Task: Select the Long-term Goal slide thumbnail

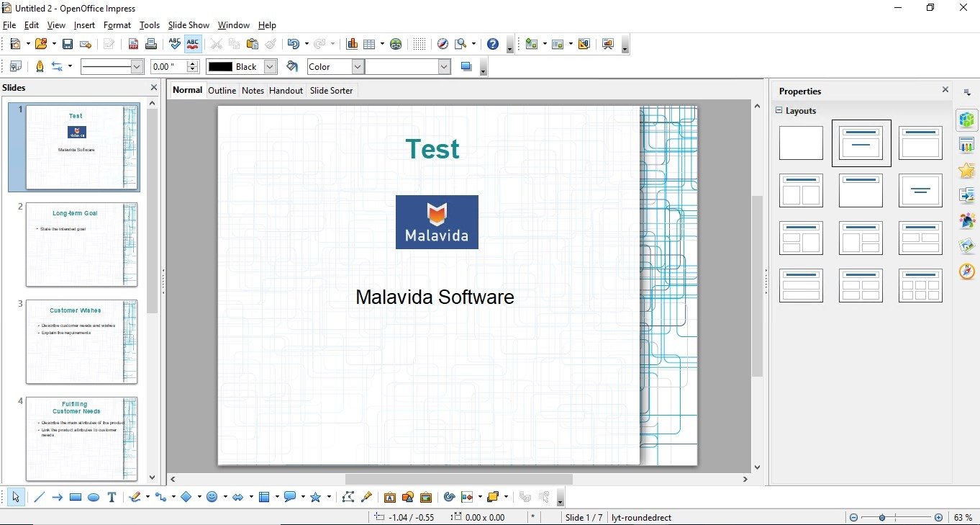Action: pos(81,245)
